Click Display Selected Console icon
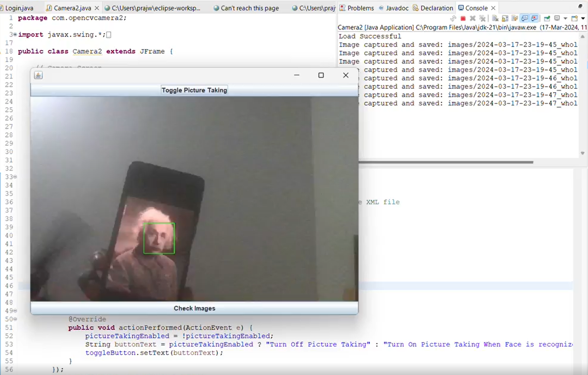This screenshot has width=588, height=375. pyautogui.click(x=557, y=18)
